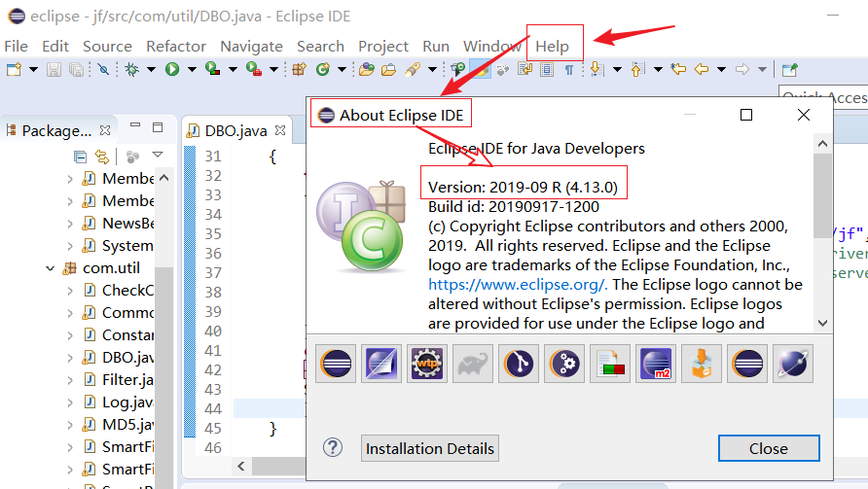Click the Close button in About dialog
Screen dimensions: 868x489
click(x=769, y=448)
